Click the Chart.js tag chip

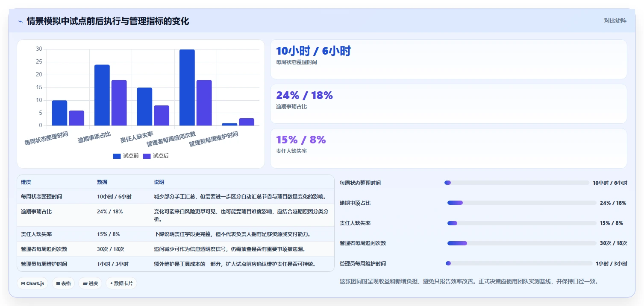32,283
